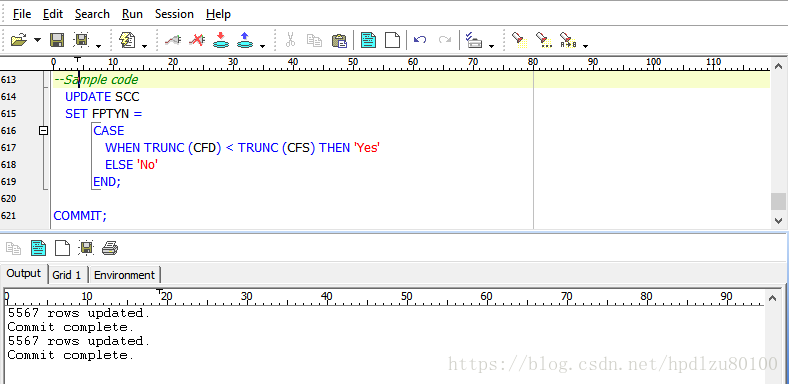The height and width of the screenshot is (384, 789).
Task: Open the Search menu
Action: coord(92,14)
